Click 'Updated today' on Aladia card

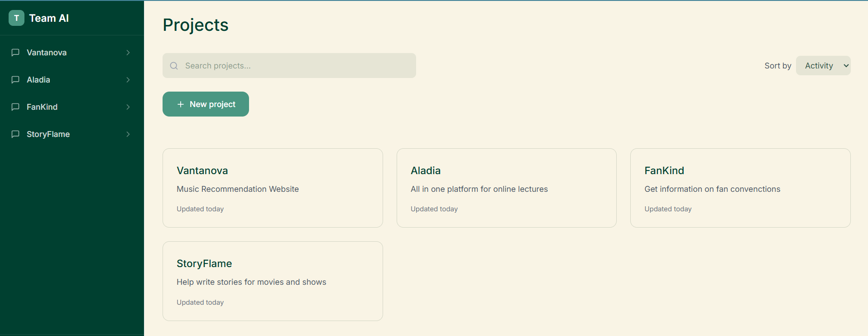pyautogui.click(x=434, y=209)
